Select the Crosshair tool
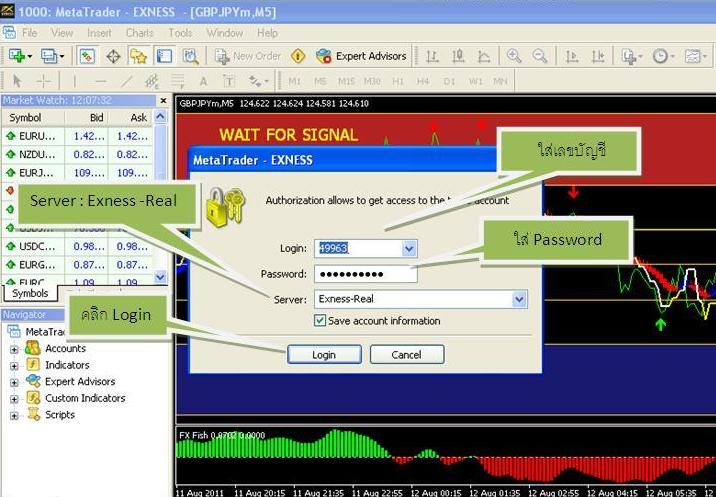 (44, 81)
